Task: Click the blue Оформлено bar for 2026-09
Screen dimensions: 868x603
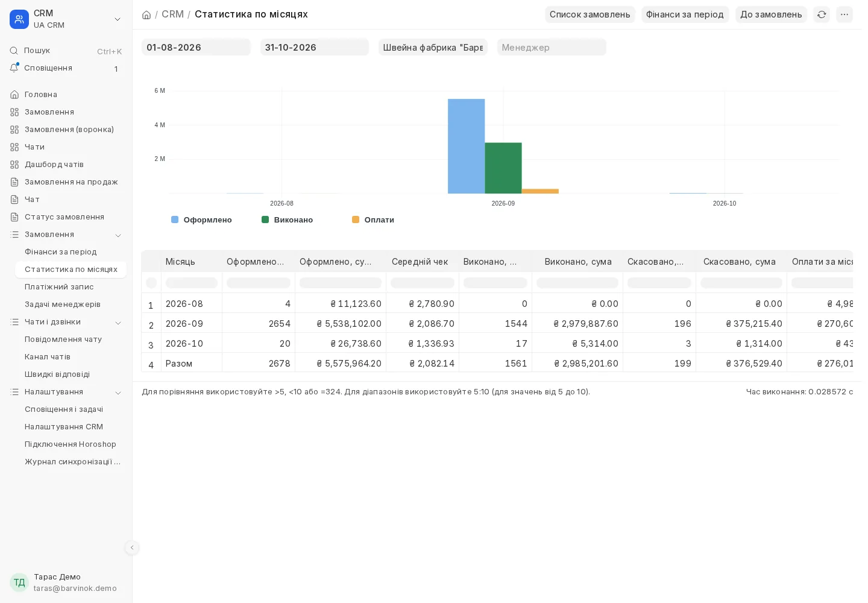Action: pos(466,146)
